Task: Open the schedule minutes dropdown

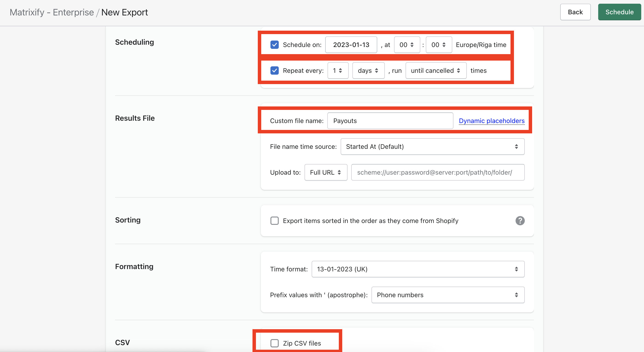Action: tap(438, 45)
